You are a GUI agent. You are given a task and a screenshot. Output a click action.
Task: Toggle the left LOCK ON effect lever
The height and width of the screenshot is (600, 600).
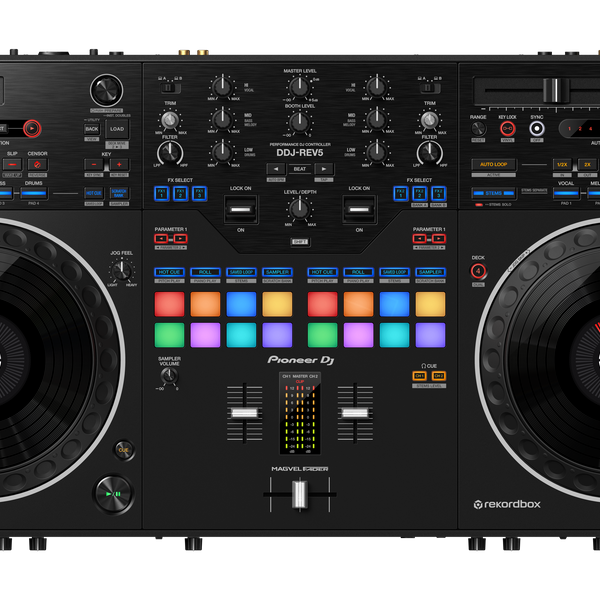pos(241,209)
